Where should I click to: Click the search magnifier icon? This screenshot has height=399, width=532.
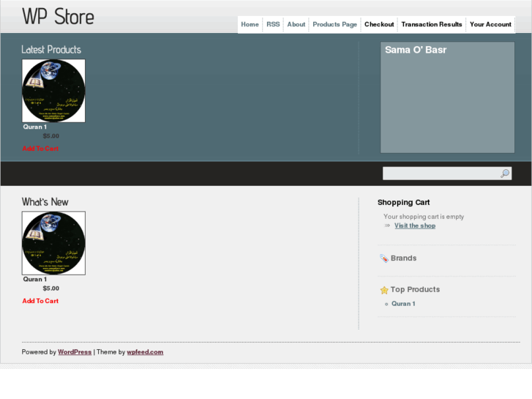pyautogui.click(x=505, y=174)
